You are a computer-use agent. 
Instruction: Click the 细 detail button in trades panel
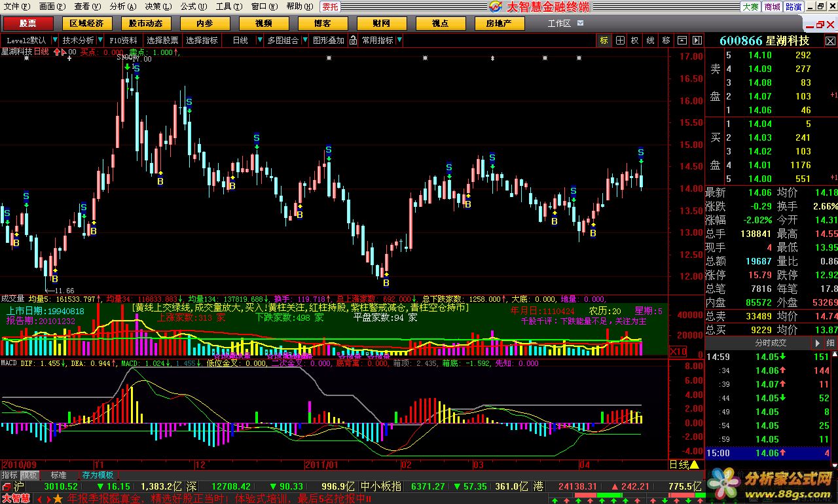(830, 343)
